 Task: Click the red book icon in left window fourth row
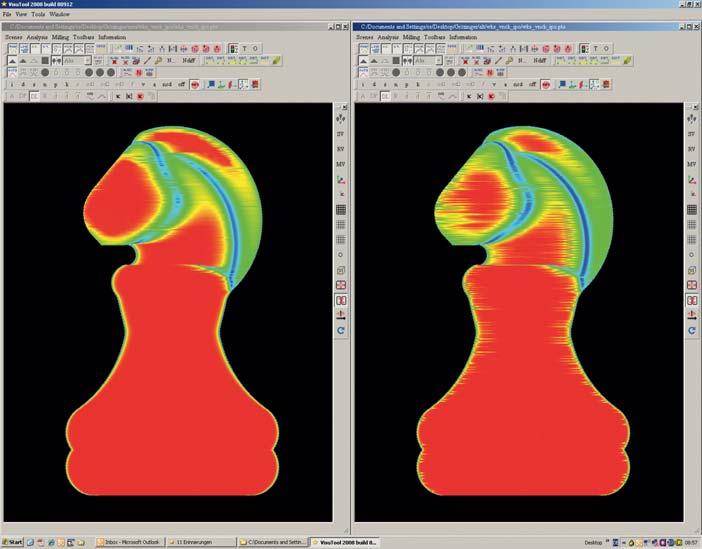pyautogui.click(x=255, y=84)
